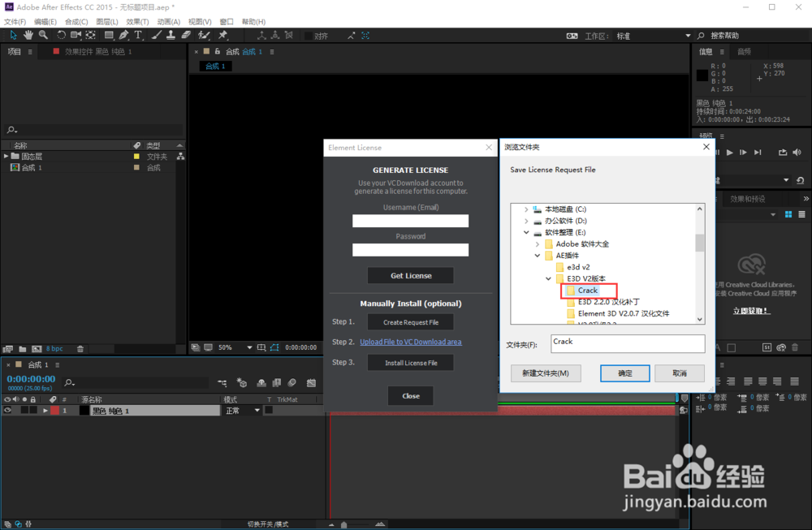The height and width of the screenshot is (530, 812).
Task: Expand the 办公软件 (D:) drive node
Action: point(526,221)
